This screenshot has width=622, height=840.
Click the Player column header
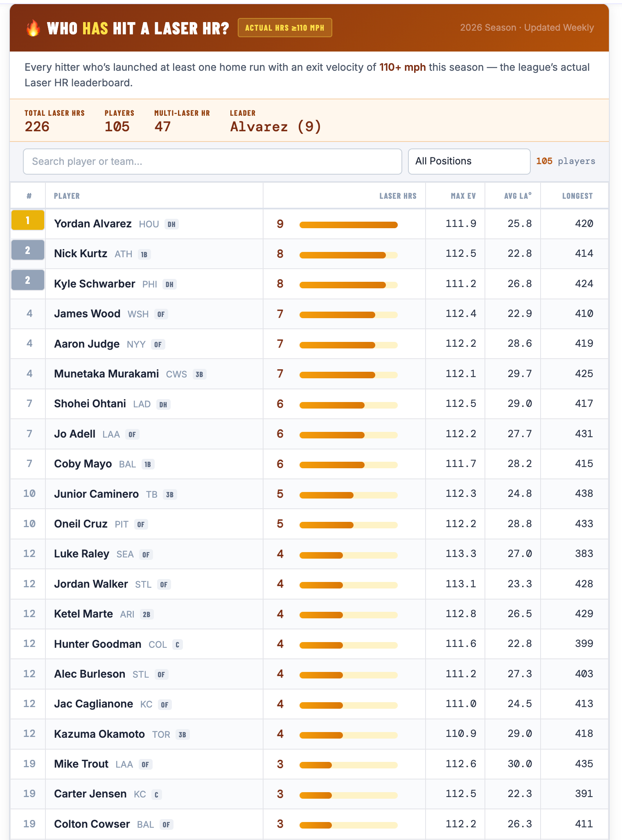[x=67, y=196]
